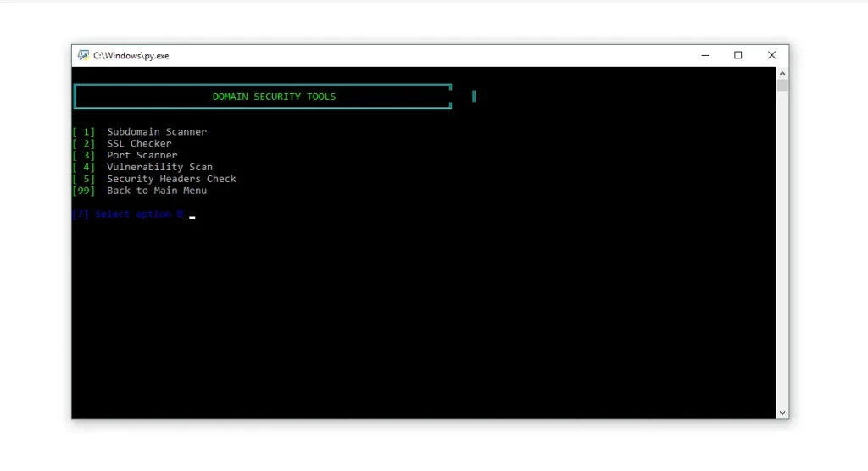This screenshot has height=471, width=868.
Task: Maximize the console window
Action: coord(737,55)
